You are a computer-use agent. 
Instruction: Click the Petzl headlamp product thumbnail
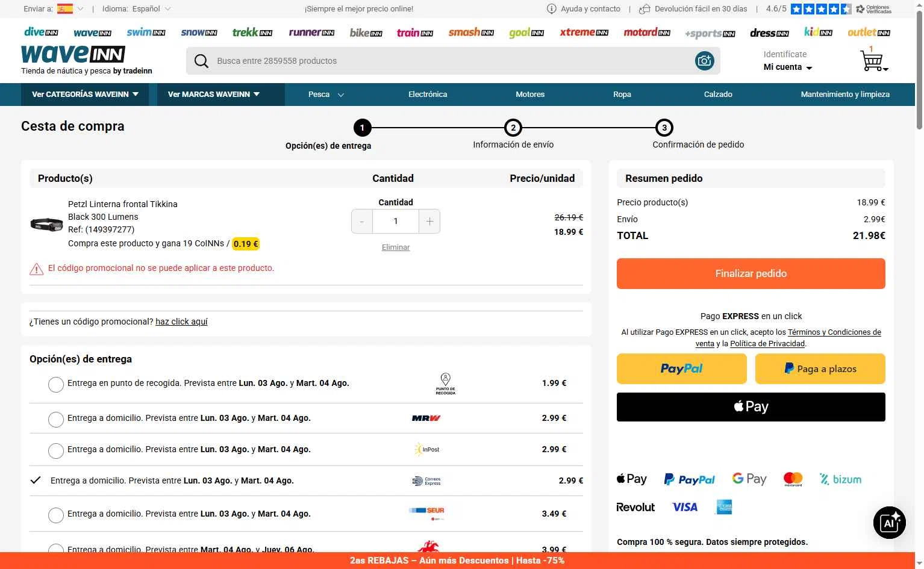[46, 224]
